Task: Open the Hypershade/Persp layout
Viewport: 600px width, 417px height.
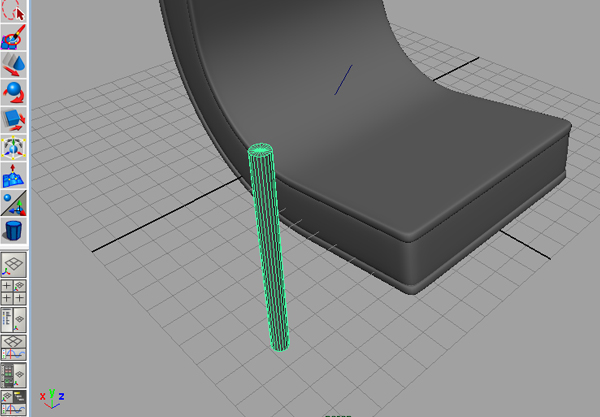Action: click(13, 373)
